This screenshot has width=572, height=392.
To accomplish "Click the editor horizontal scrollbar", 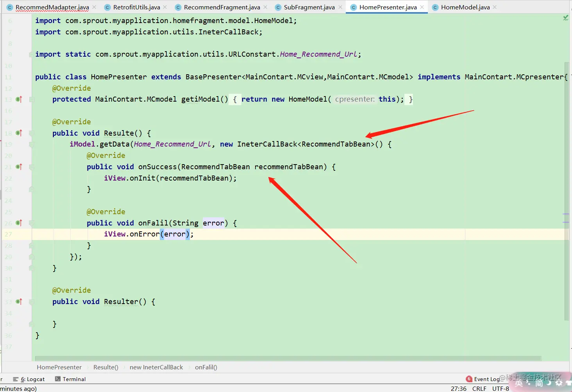I will pos(288,358).
